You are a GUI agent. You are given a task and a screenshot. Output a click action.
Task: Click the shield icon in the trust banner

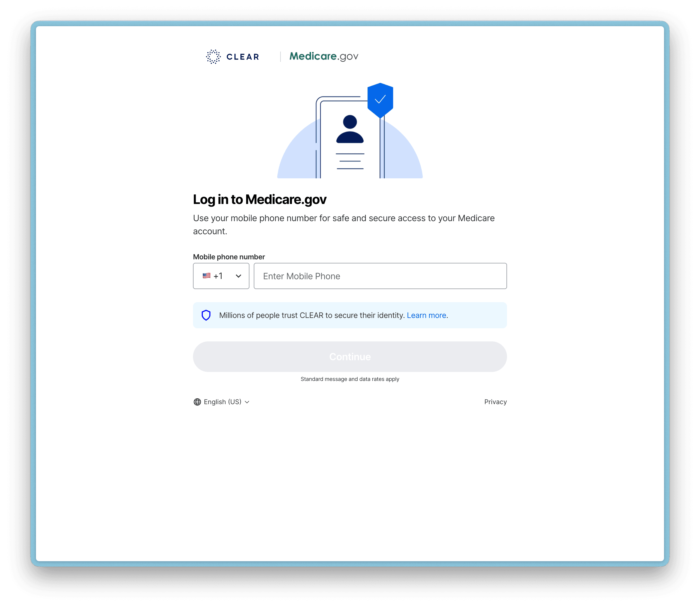pos(206,315)
